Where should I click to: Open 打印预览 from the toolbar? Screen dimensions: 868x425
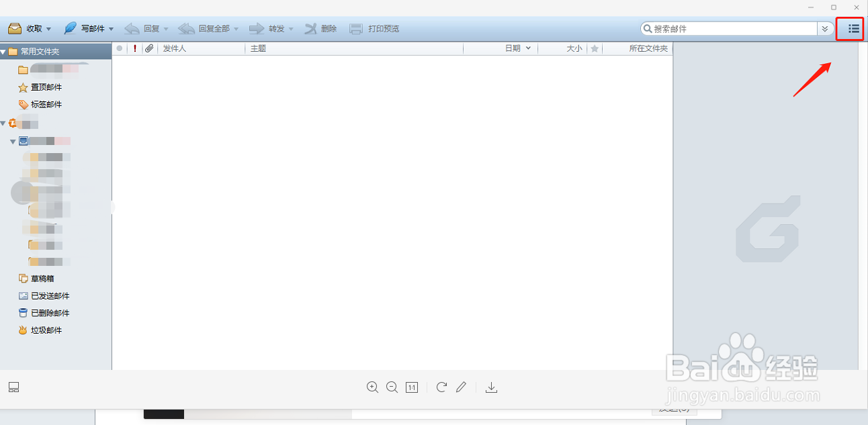click(x=375, y=28)
